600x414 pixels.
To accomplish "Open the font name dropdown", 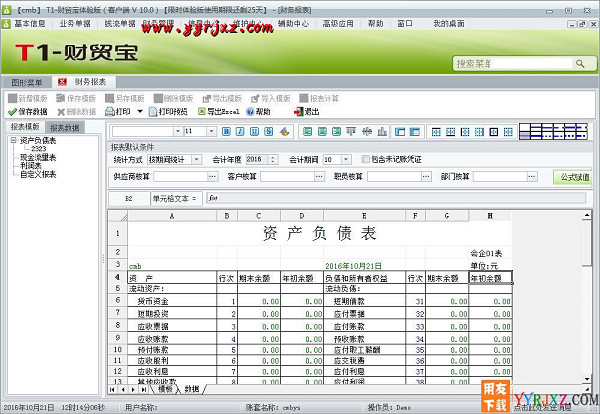I will point(178,131).
